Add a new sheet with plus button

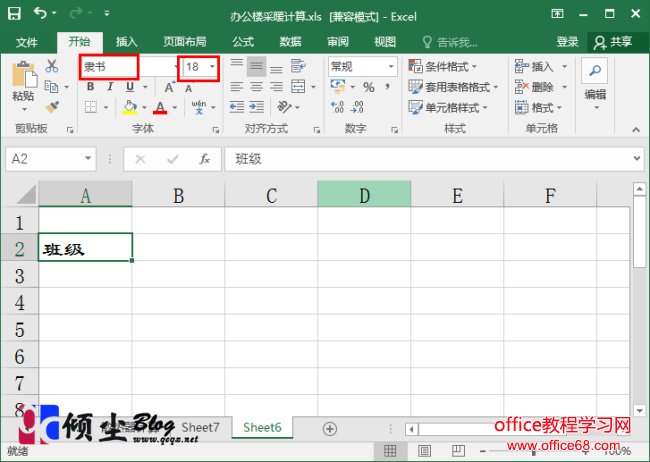[330, 429]
